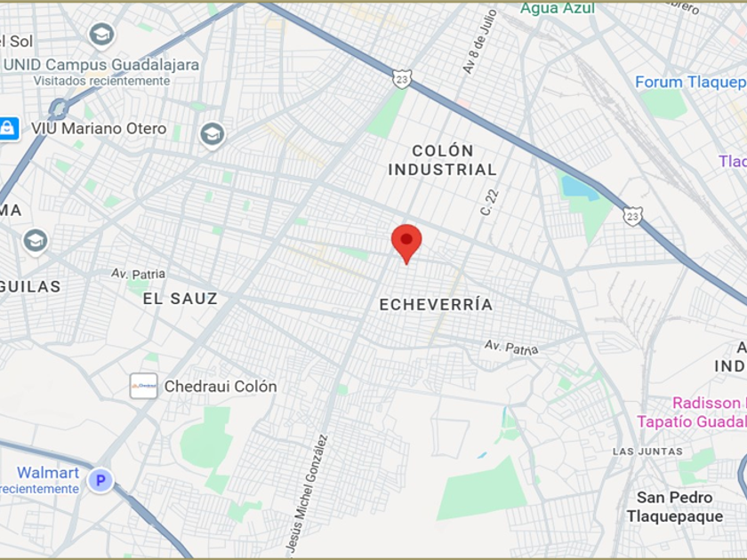Viewport: 747px width, 560px height.
Task: Select the school icon near VIU Mariano Otero
Action: (x=212, y=135)
